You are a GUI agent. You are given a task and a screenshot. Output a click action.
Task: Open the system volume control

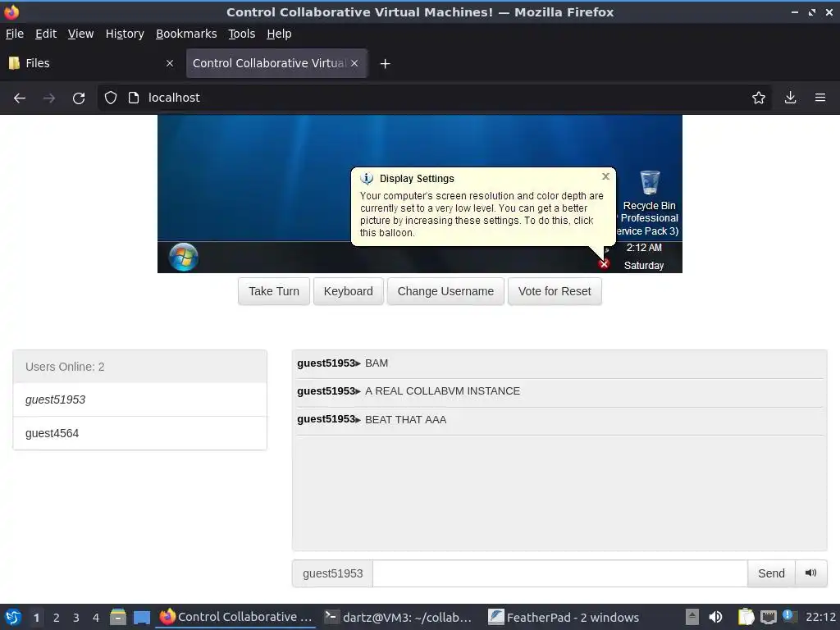tap(715, 617)
